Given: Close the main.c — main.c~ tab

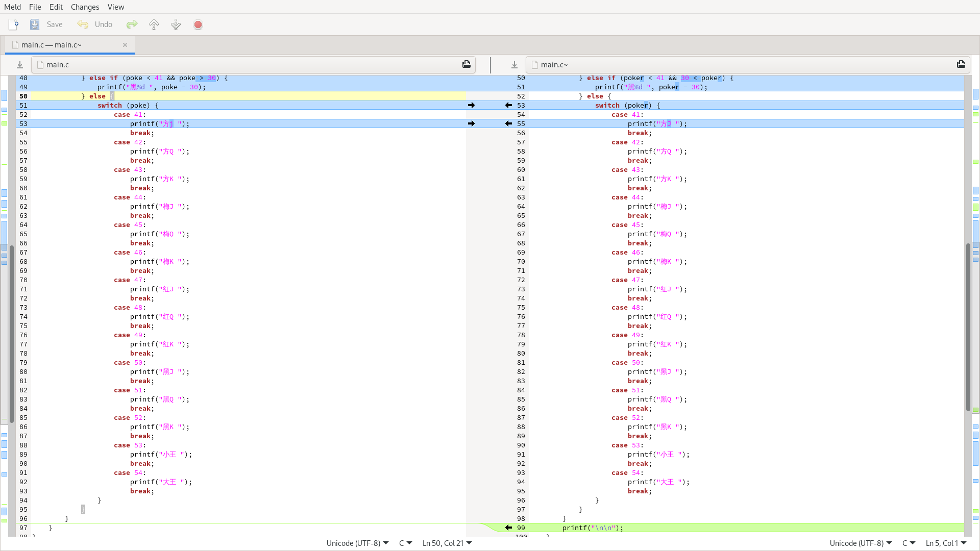Looking at the screenshot, I should coord(125,45).
